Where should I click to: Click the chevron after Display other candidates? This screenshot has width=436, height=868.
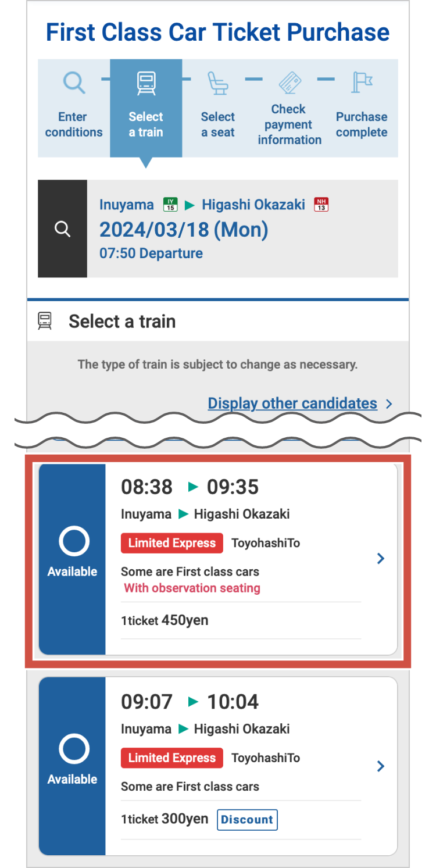click(389, 404)
